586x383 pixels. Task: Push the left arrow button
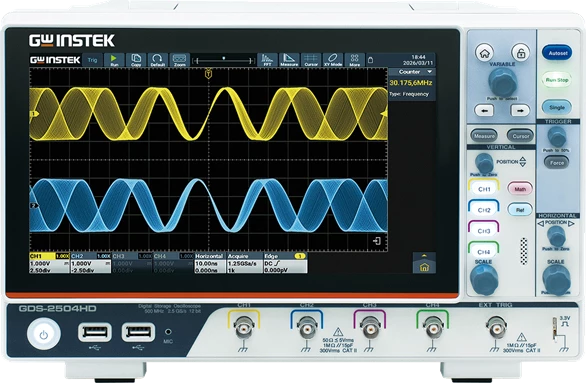(484, 111)
